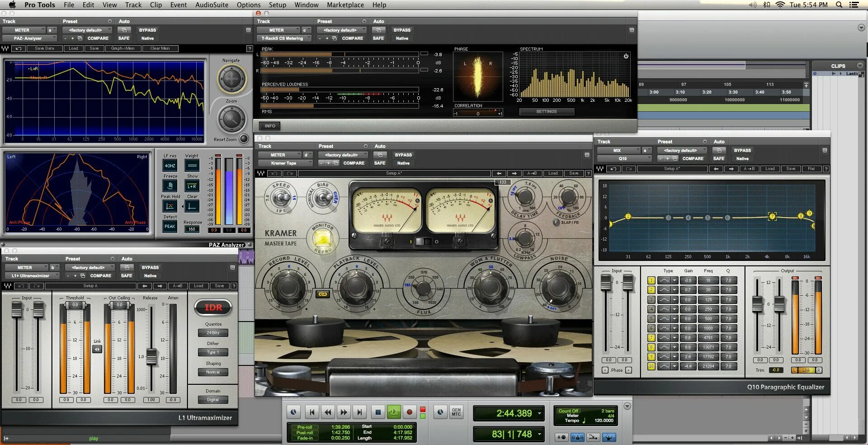The width and height of the screenshot is (868, 445).
Task: Open the Options menu
Action: 249,5
